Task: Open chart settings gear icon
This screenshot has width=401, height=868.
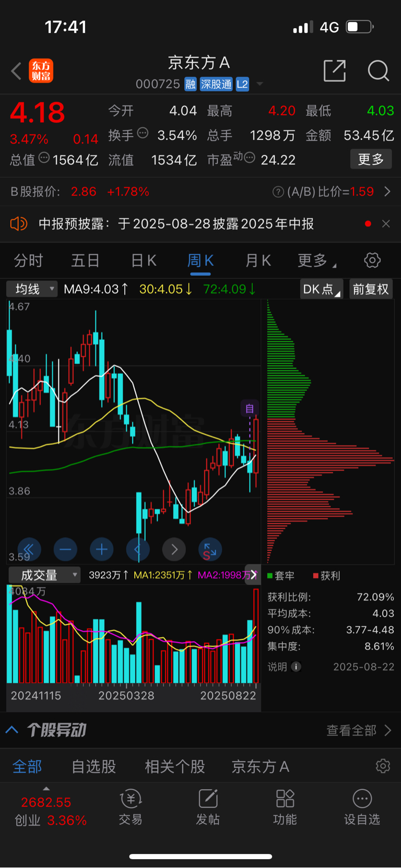Action: click(x=372, y=260)
